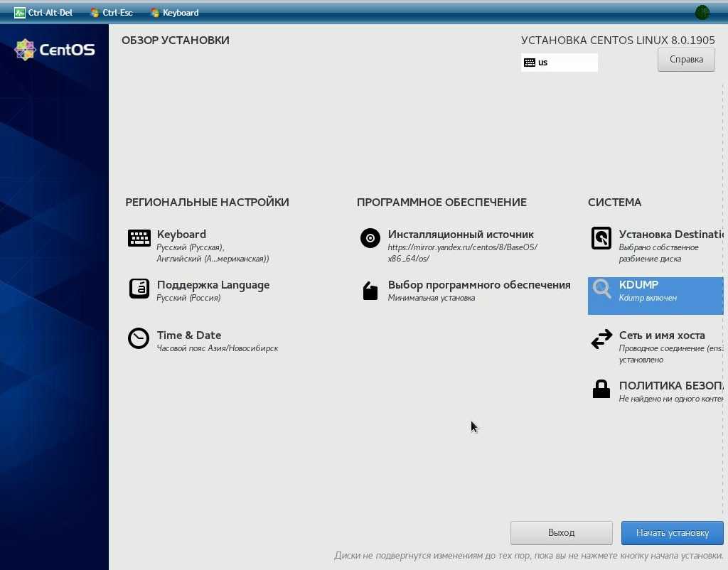The image size is (728, 570).
Task: Send Ctrl-Esc from the toolbar
Action: [x=112, y=13]
